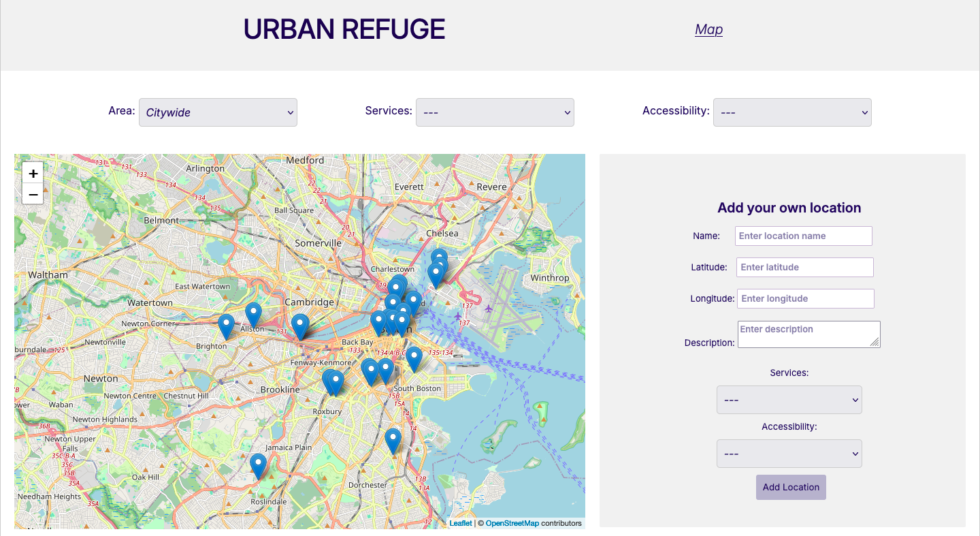Open the Accessibility dropdown in the add form
This screenshot has width=980, height=536.
(x=789, y=454)
